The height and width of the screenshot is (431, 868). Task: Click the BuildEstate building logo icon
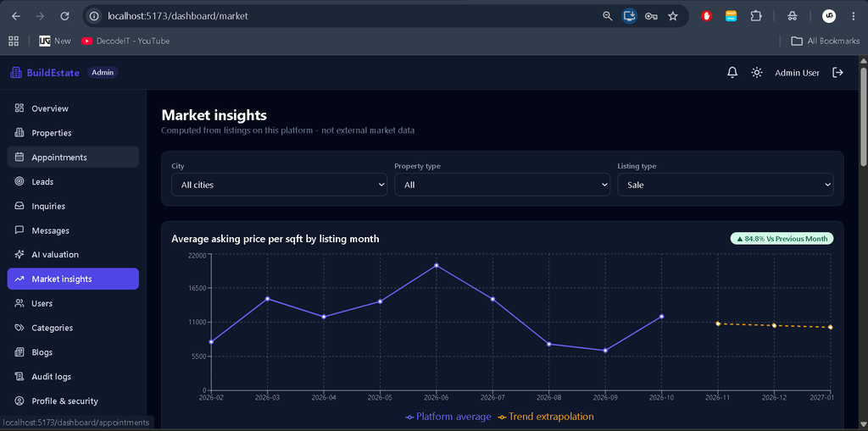coord(16,73)
